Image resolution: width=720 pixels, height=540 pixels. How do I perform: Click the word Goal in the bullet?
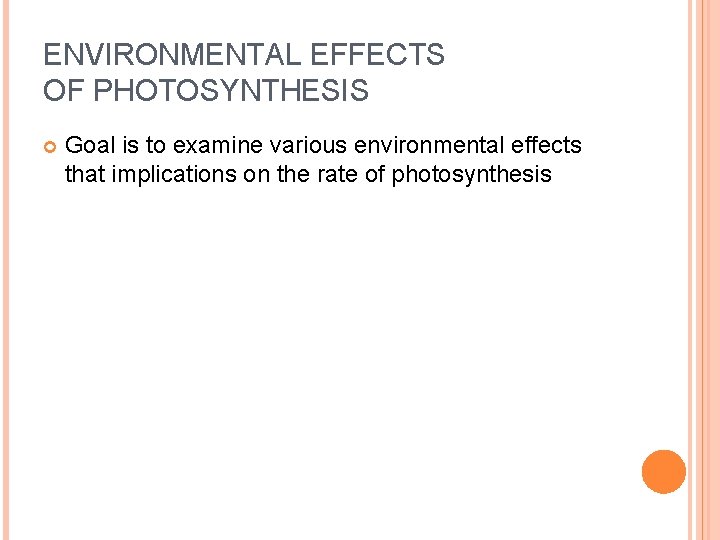pyautogui.click(x=88, y=146)
